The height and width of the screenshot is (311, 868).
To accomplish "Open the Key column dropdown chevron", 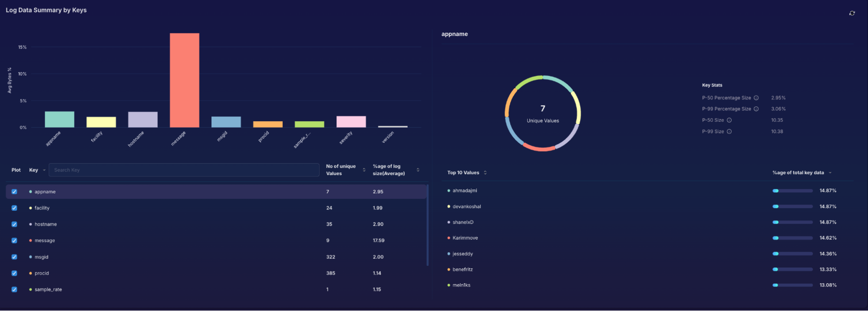I will tap(44, 170).
